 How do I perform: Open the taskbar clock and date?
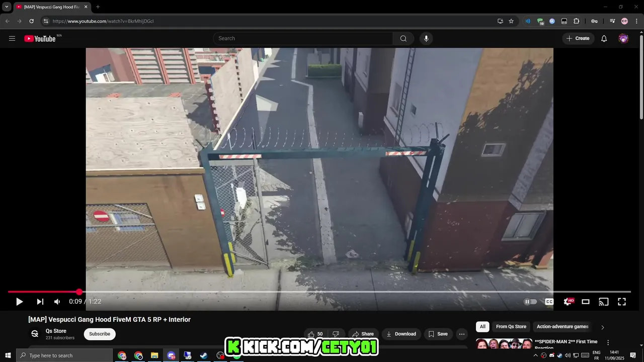(614, 355)
